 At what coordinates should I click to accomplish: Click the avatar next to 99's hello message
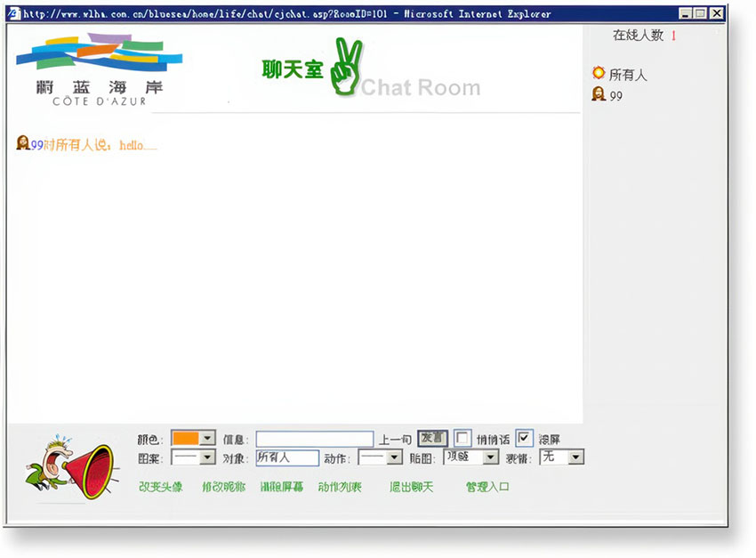[x=20, y=142]
